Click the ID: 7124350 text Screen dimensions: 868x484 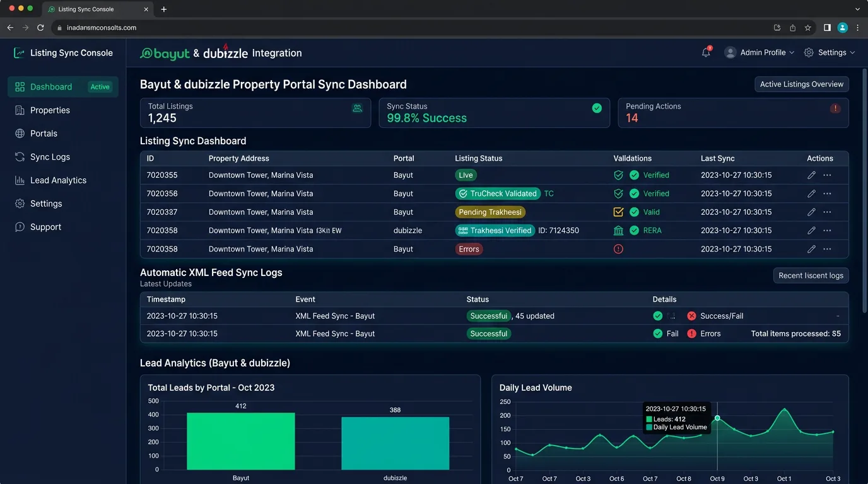(558, 231)
